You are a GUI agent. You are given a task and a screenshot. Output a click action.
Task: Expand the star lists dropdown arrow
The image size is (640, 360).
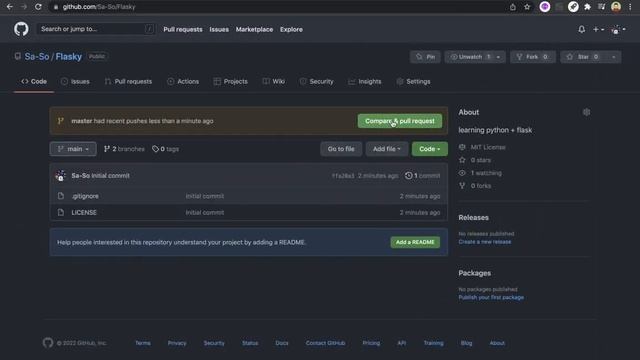pos(613,57)
